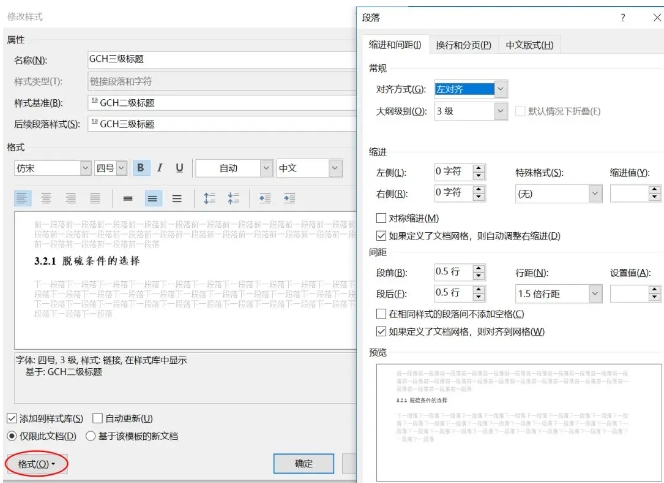This screenshot has width=664, height=483.
Task: Increase left indent 左侧 value
Action: point(479,168)
